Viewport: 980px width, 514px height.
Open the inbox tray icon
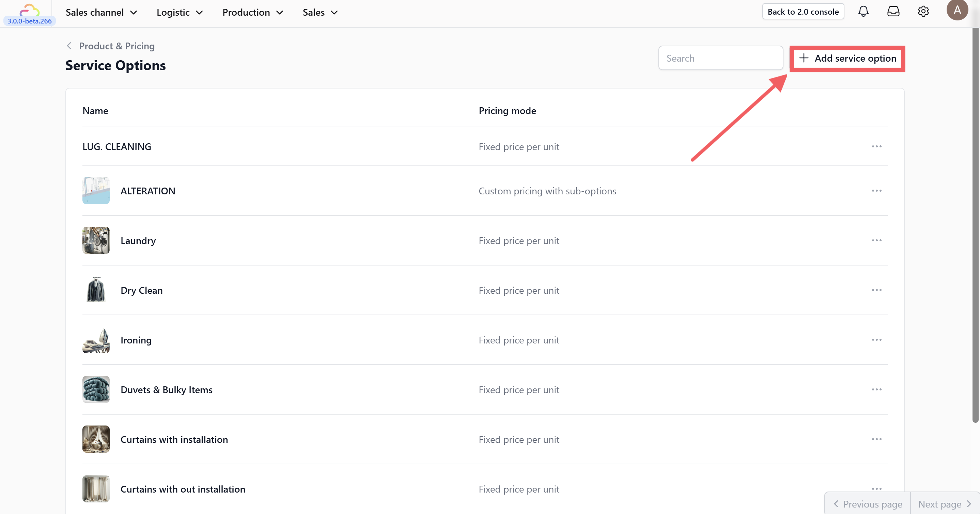click(x=893, y=12)
